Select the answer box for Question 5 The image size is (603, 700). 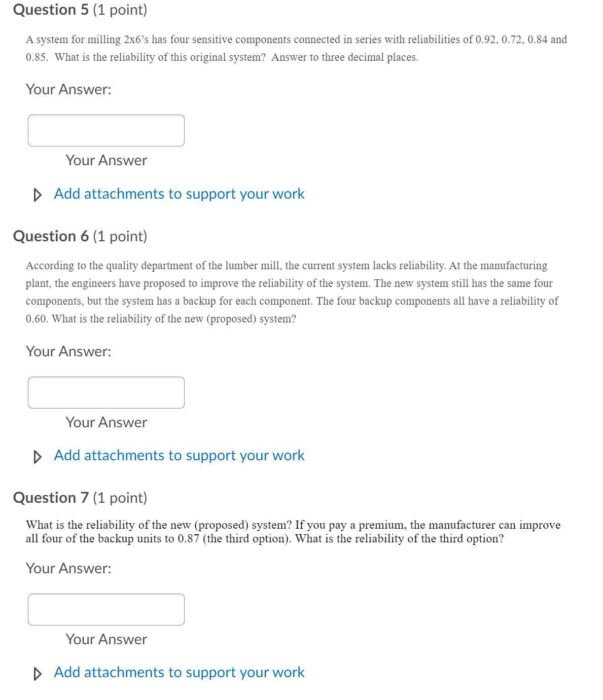pos(107,131)
